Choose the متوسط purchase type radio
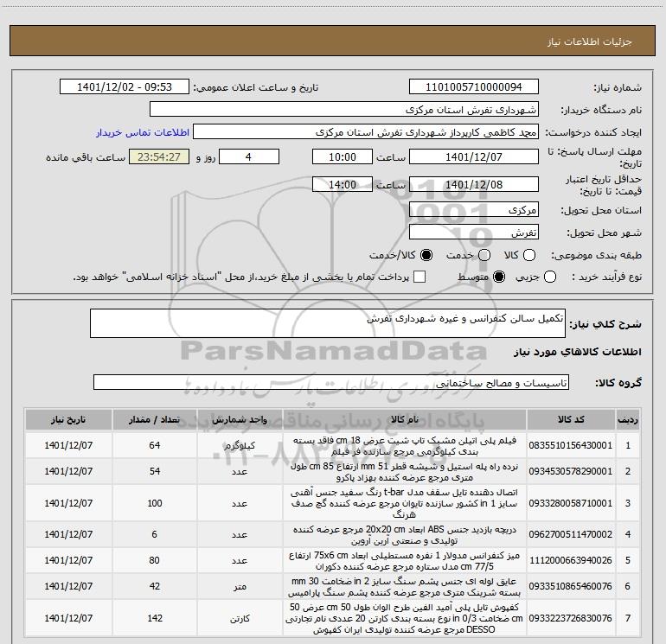The width and height of the screenshot is (666, 644). (x=499, y=277)
